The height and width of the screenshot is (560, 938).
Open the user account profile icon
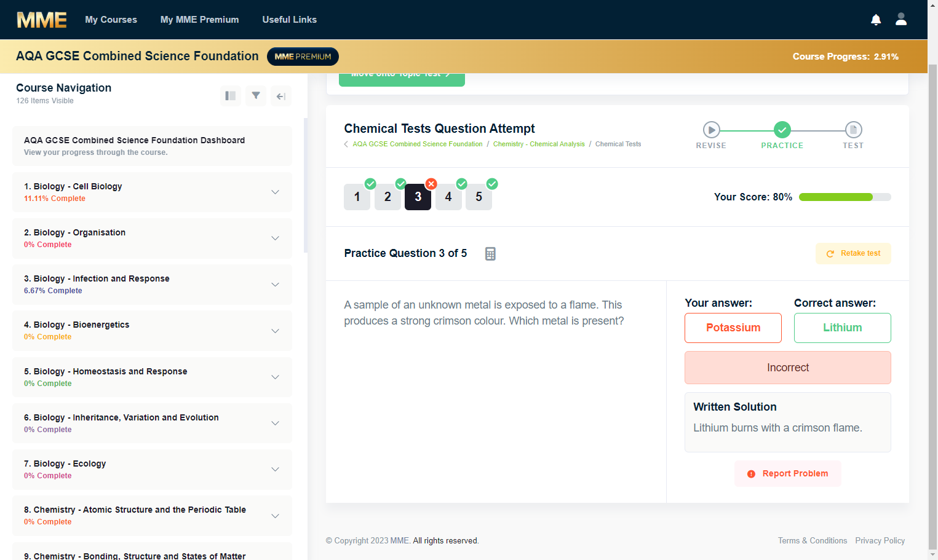pos(901,19)
